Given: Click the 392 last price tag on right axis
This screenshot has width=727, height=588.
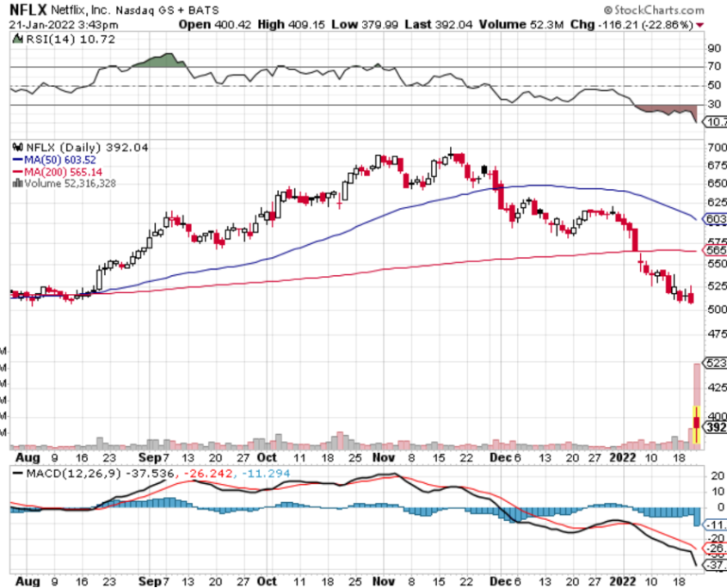Looking at the screenshot, I should coord(715,426).
